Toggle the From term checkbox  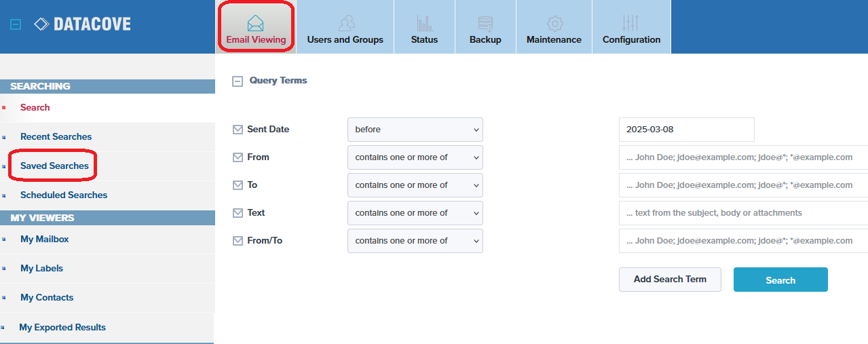[x=238, y=157]
